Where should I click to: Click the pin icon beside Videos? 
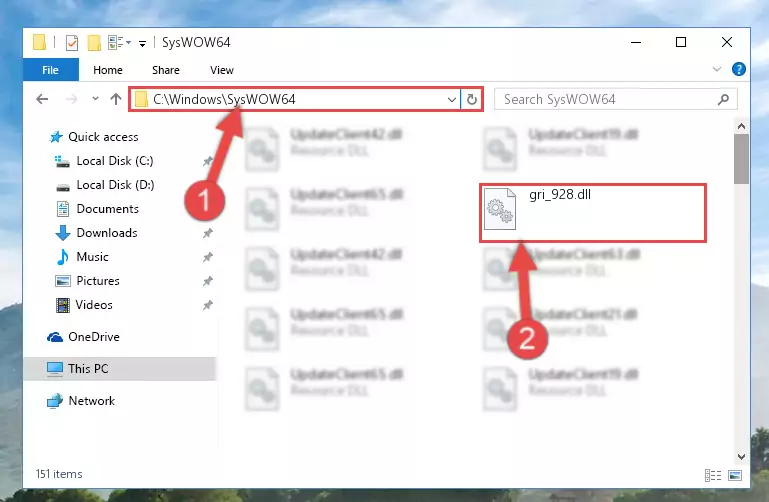point(208,305)
